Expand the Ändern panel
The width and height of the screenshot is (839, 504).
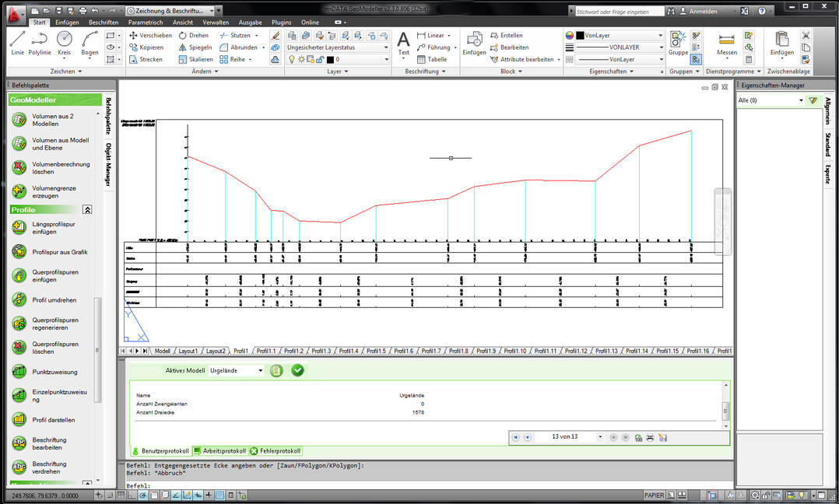coord(205,71)
